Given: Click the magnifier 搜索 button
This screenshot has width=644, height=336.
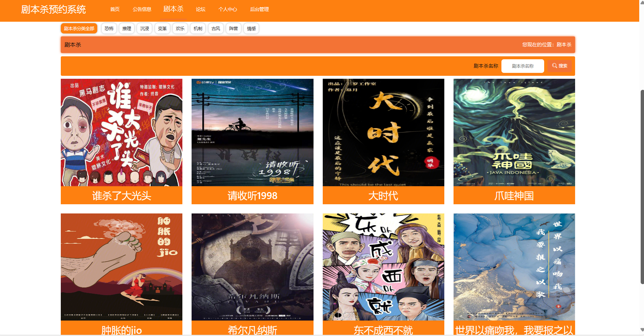Looking at the screenshot, I should [x=559, y=66].
